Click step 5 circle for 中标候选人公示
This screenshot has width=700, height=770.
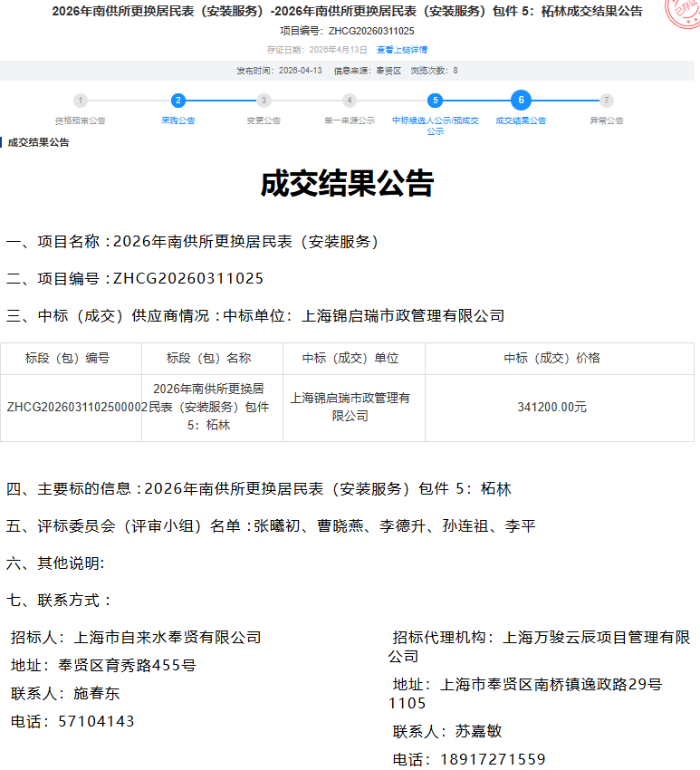tap(436, 101)
